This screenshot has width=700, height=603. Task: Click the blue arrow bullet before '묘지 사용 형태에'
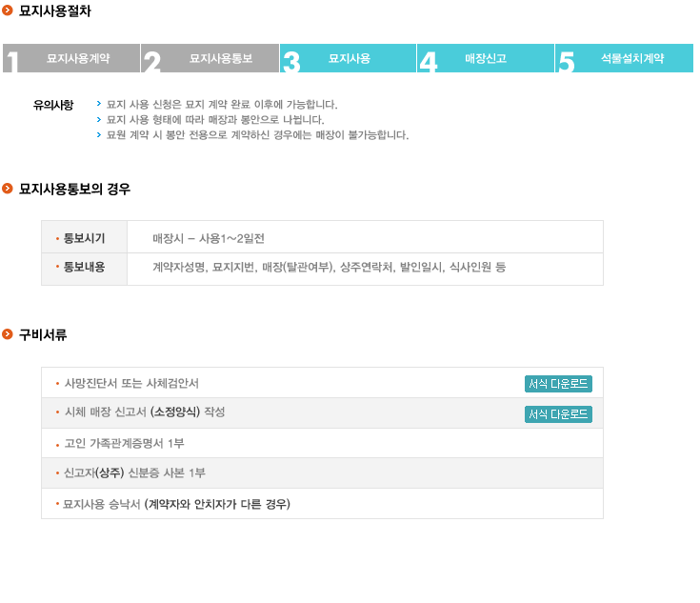(99, 119)
